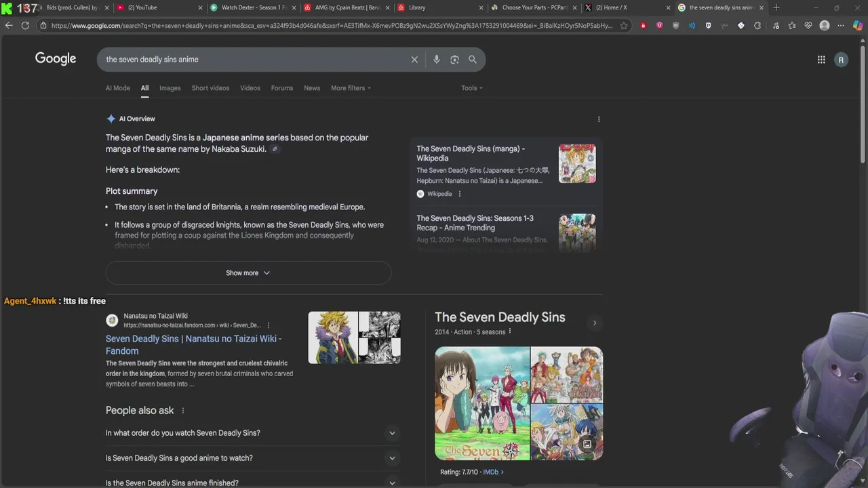Image resolution: width=868 pixels, height=488 pixels.
Task: Expand 'Is the Seven Deadly Sins anime finished' question
Action: 253,483
